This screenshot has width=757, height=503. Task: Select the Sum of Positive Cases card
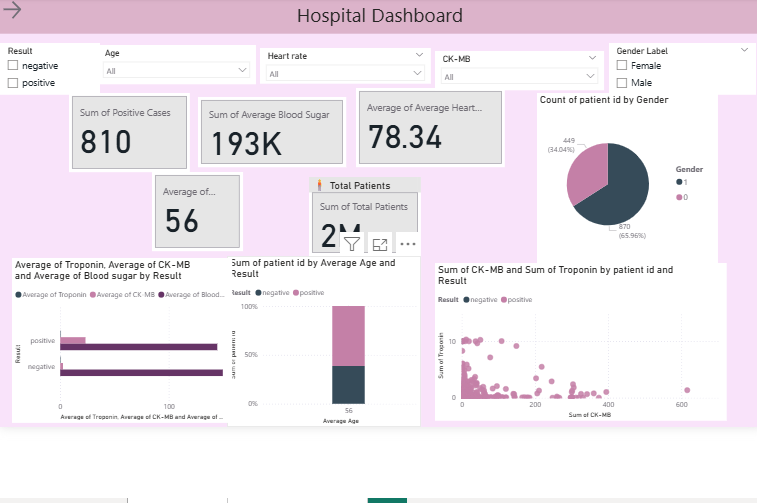[128, 132]
